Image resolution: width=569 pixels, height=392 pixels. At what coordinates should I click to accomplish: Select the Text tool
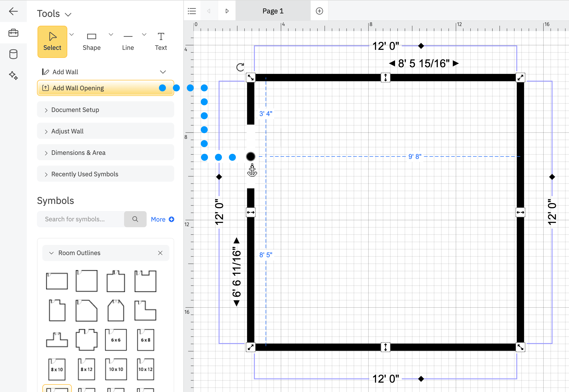click(x=161, y=42)
